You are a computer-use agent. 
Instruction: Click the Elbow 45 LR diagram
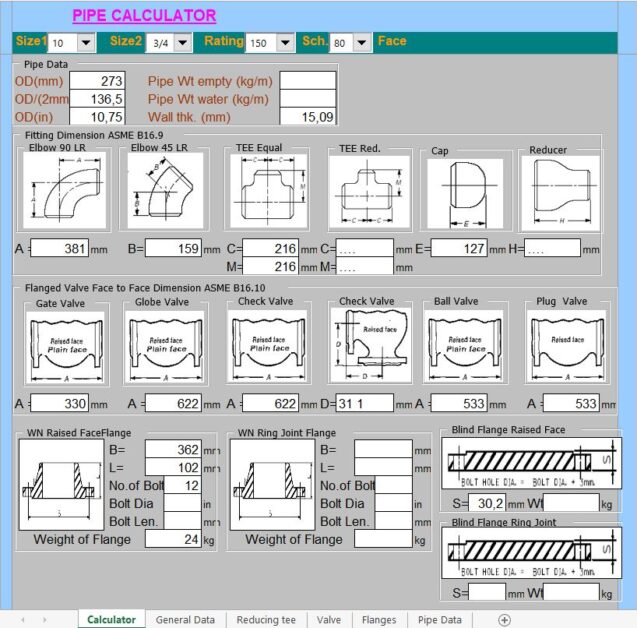tap(165, 190)
